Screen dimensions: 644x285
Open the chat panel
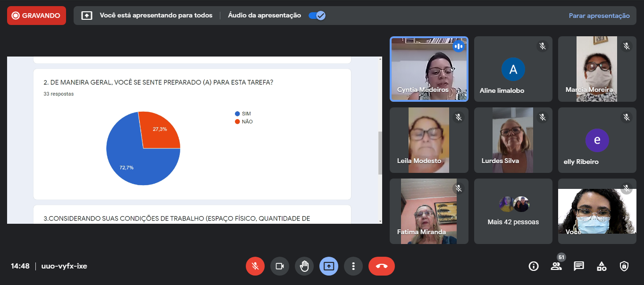[x=579, y=266]
